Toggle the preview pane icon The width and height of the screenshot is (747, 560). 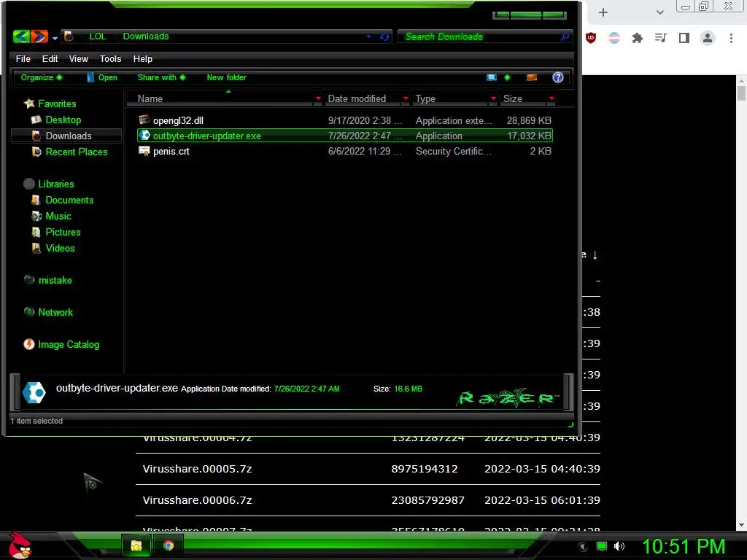tap(532, 77)
